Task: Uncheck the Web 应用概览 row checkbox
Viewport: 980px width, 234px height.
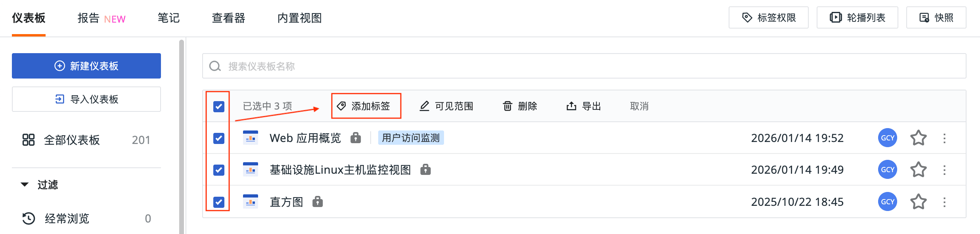Action: point(219,138)
